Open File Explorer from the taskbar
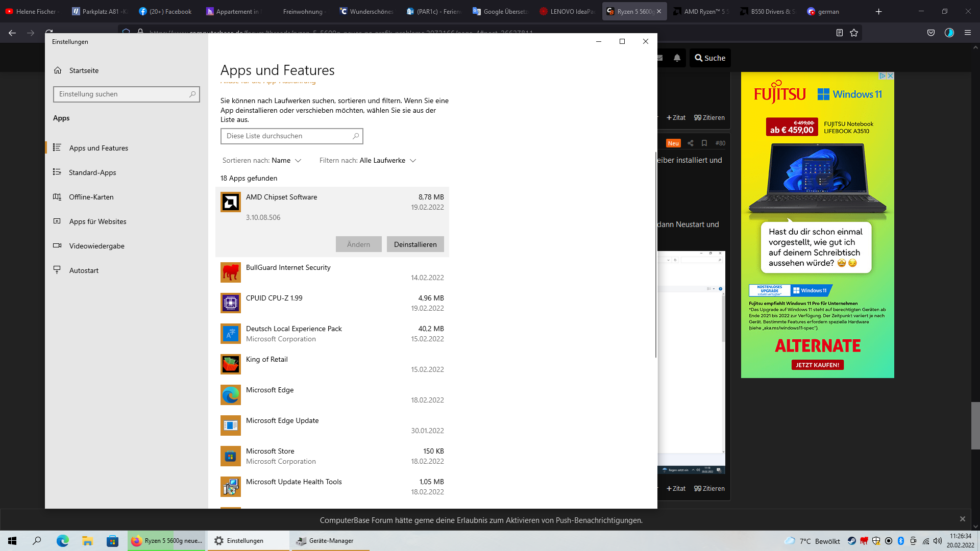Screen dimensions: 980x551 click(x=87, y=541)
